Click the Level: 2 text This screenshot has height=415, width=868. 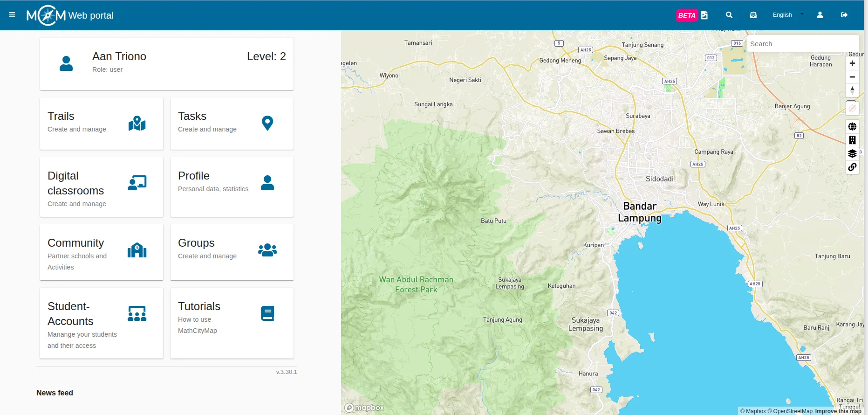pos(267,56)
